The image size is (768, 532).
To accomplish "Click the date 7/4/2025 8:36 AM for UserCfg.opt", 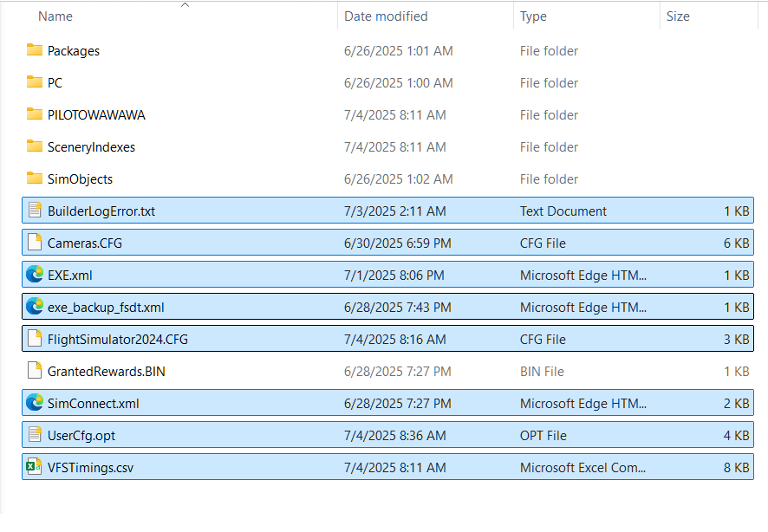I will 394,435.
